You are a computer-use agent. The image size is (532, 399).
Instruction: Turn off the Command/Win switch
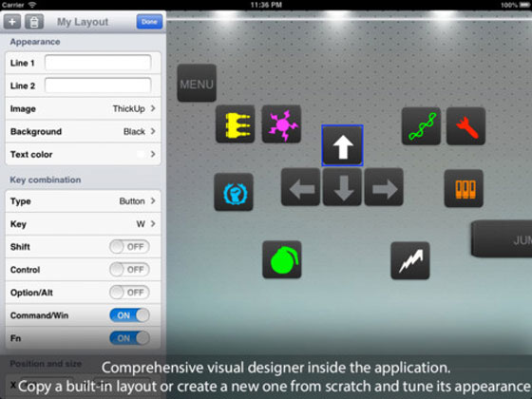tap(129, 315)
